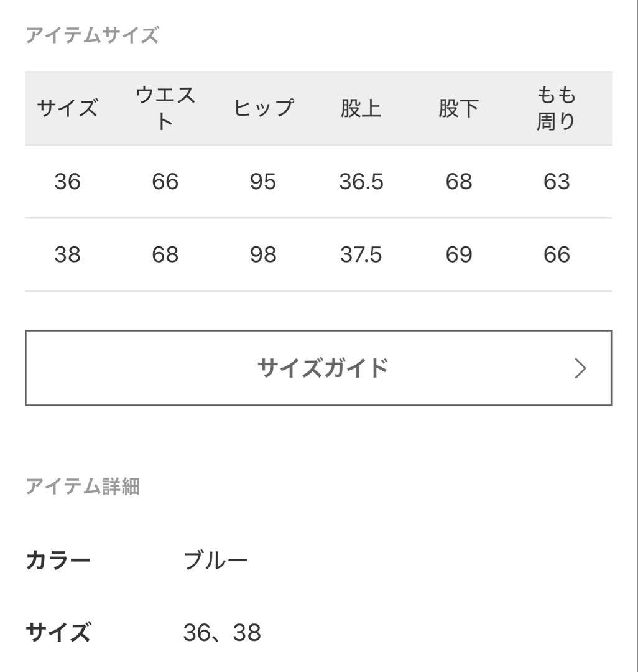Click the inseam value 69 for size 38
Image resolution: width=638 pixels, height=672 pixels.
[x=458, y=254]
